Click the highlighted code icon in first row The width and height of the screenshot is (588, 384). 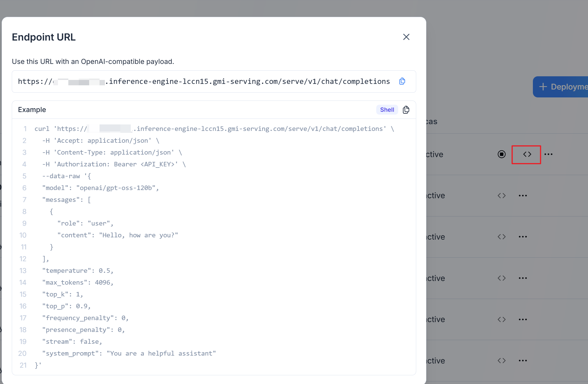527,154
